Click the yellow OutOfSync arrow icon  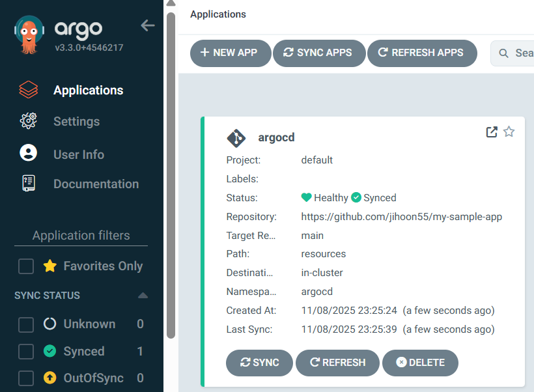pos(49,378)
